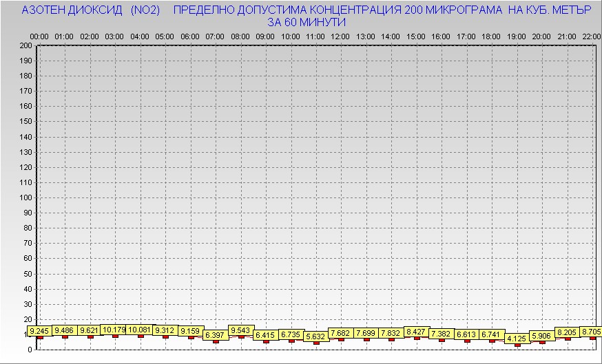Select the 09:00 time label
Screen dimensions: 602x364
[265, 37]
